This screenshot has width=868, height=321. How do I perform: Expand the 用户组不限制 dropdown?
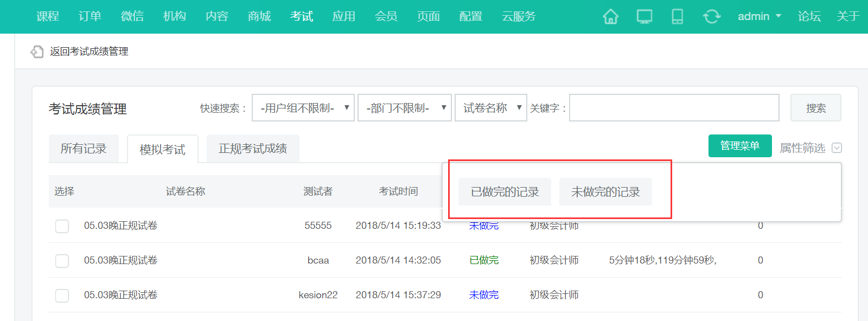tap(303, 108)
